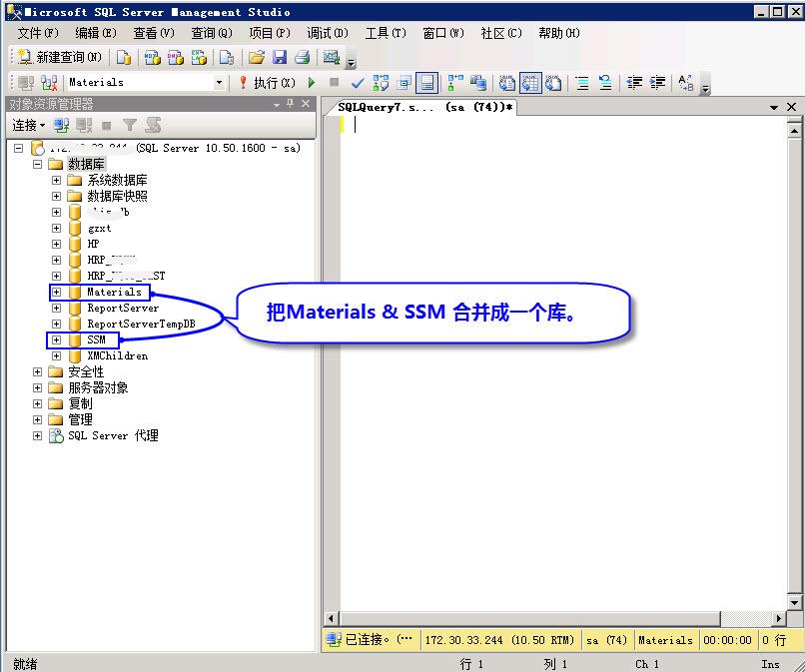Click the Open File folder icon
This screenshot has height=672, width=805.
(257, 57)
